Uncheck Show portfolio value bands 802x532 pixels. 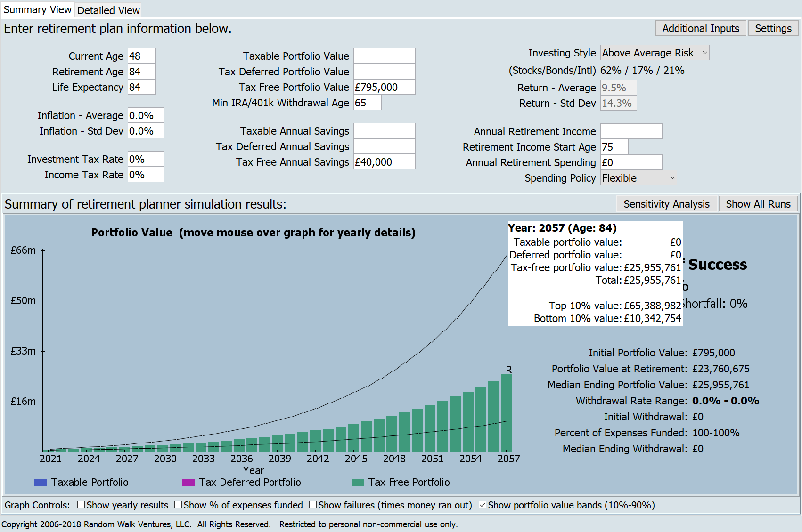(x=483, y=505)
